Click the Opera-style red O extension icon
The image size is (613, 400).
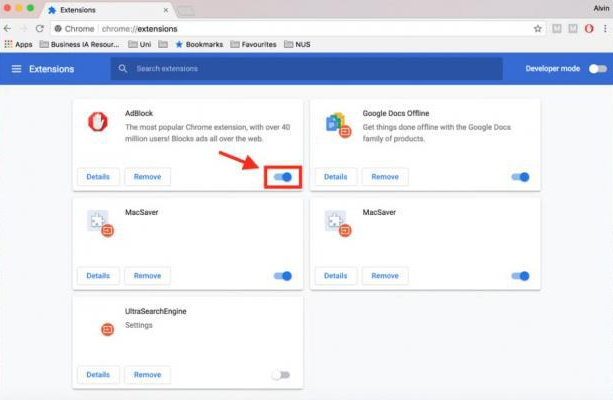[x=589, y=29]
